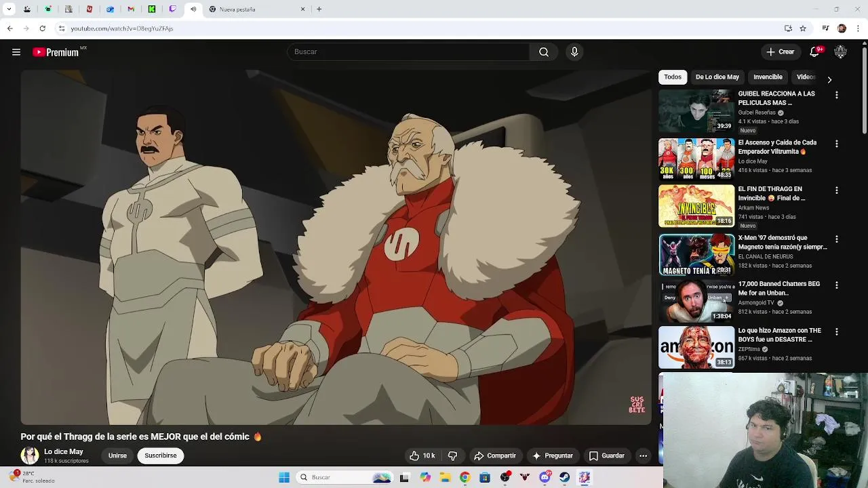Viewport: 868px width, 488px height.
Task: Open Chrome from the taskbar
Action: [x=465, y=477]
